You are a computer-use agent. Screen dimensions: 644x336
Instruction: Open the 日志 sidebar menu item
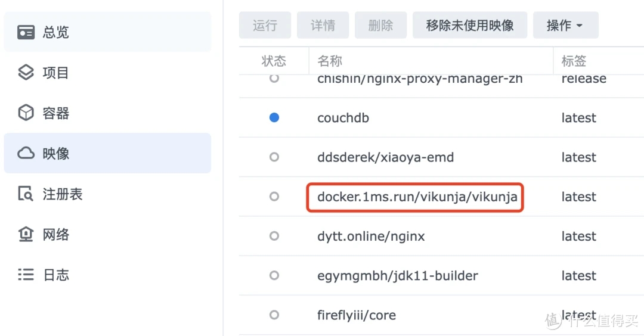click(107, 275)
